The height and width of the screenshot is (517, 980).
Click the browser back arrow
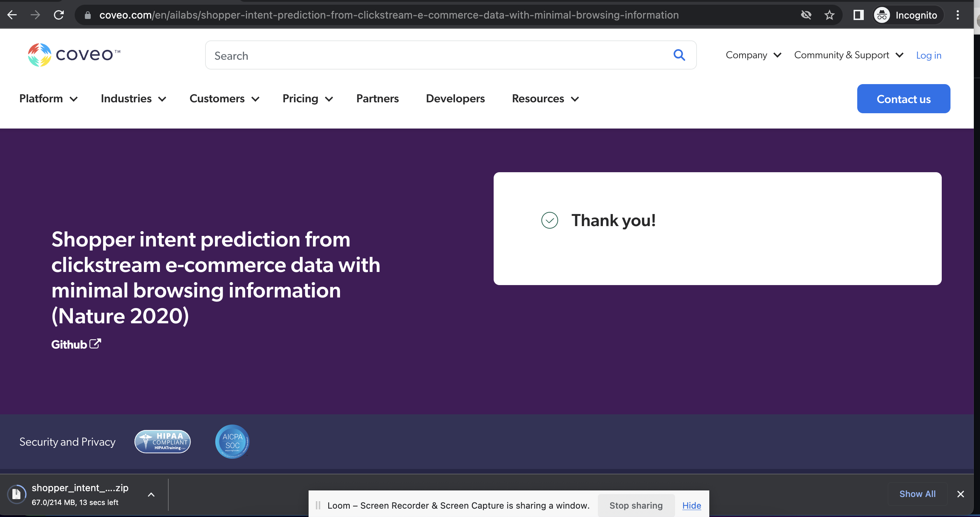tap(12, 15)
